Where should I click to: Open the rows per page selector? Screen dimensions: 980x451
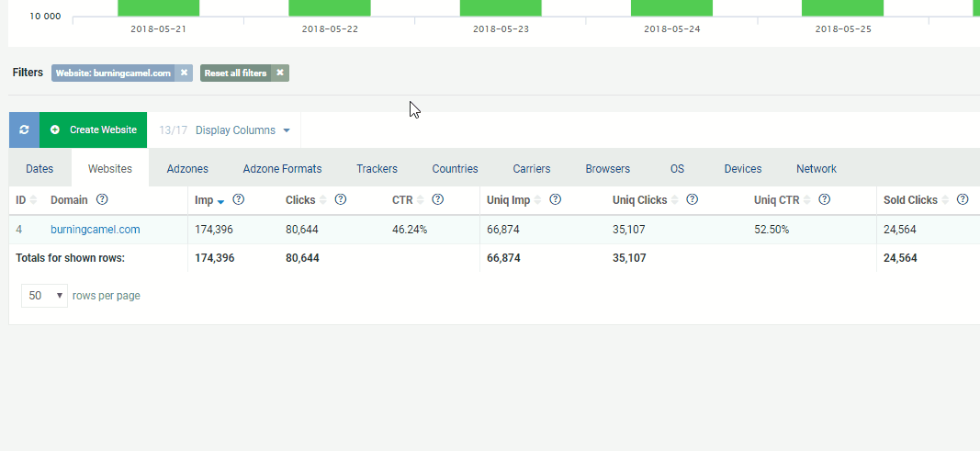pyautogui.click(x=44, y=296)
